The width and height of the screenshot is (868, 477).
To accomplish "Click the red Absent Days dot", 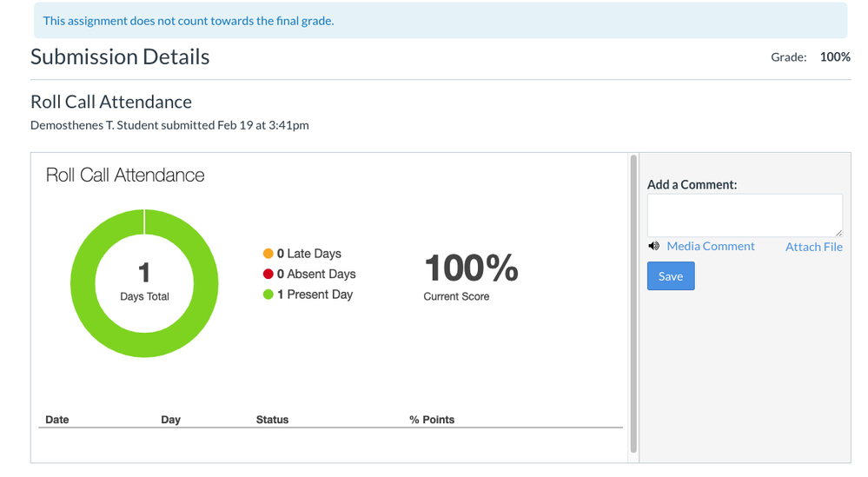I will pos(268,275).
